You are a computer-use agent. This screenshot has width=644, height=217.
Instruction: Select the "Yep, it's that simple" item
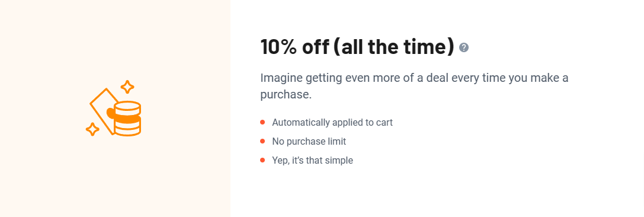(313, 161)
